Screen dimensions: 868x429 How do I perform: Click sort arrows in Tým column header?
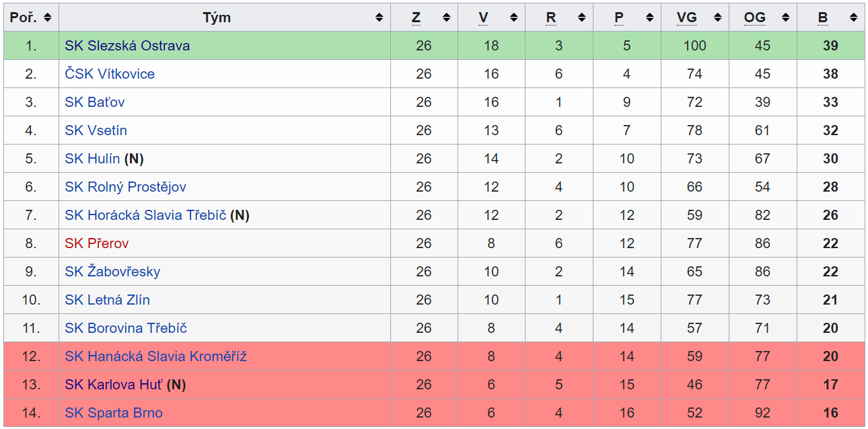click(x=379, y=17)
